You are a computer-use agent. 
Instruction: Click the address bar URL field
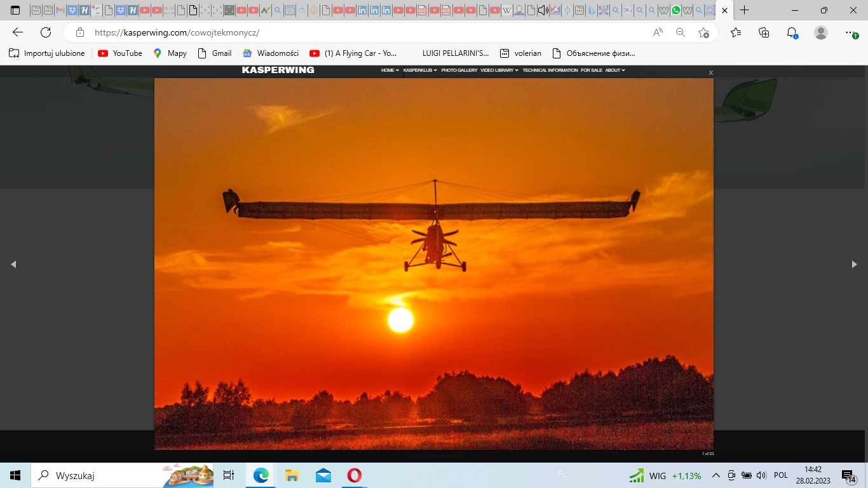(369, 32)
